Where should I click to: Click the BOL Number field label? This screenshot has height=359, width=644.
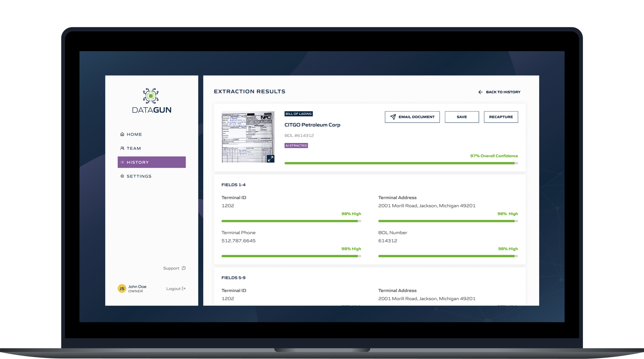393,233
